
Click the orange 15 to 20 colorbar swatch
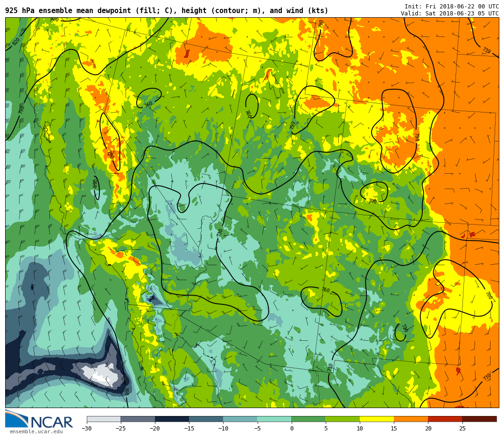coord(411,419)
